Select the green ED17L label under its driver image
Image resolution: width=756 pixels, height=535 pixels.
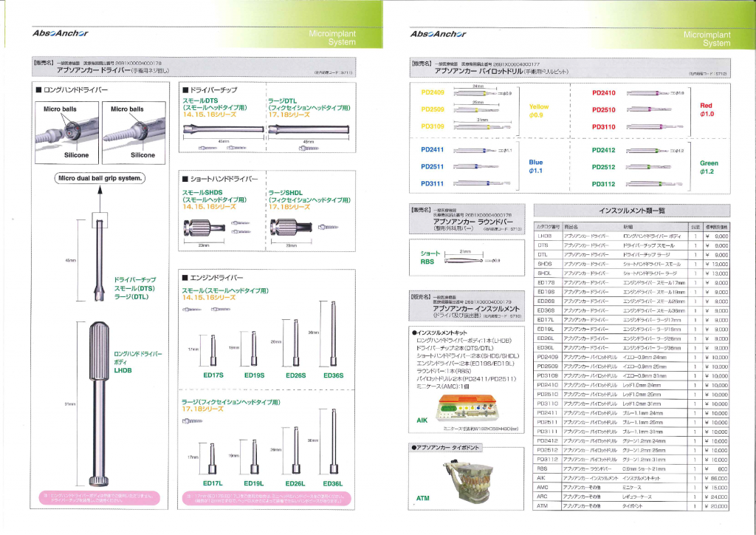pyautogui.click(x=213, y=483)
